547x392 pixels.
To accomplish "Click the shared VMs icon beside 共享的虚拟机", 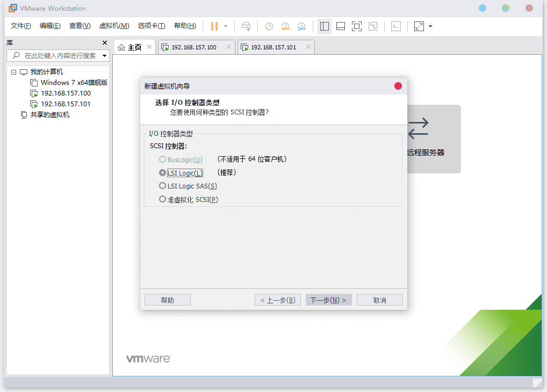I will click(x=24, y=115).
